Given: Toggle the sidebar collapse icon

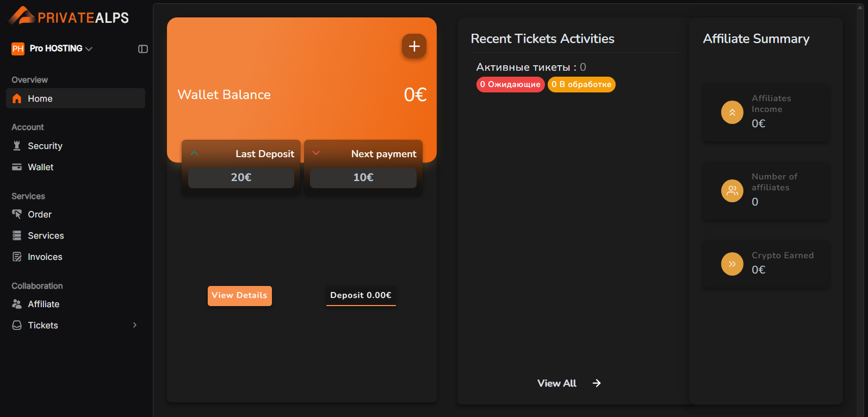Looking at the screenshot, I should [x=143, y=49].
